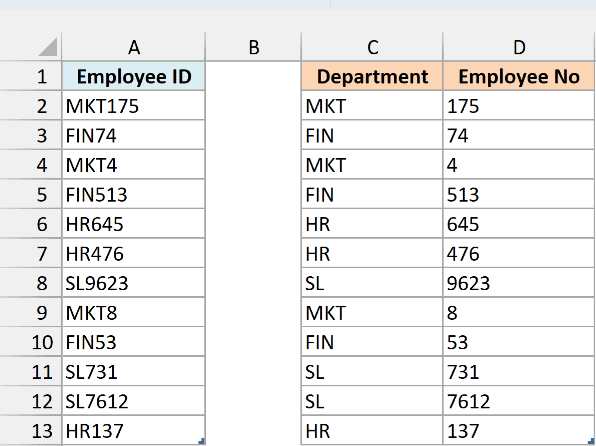Image resolution: width=596 pixels, height=446 pixels.
Task: Click Employee No cell 7612
Action: coord(519,401)
